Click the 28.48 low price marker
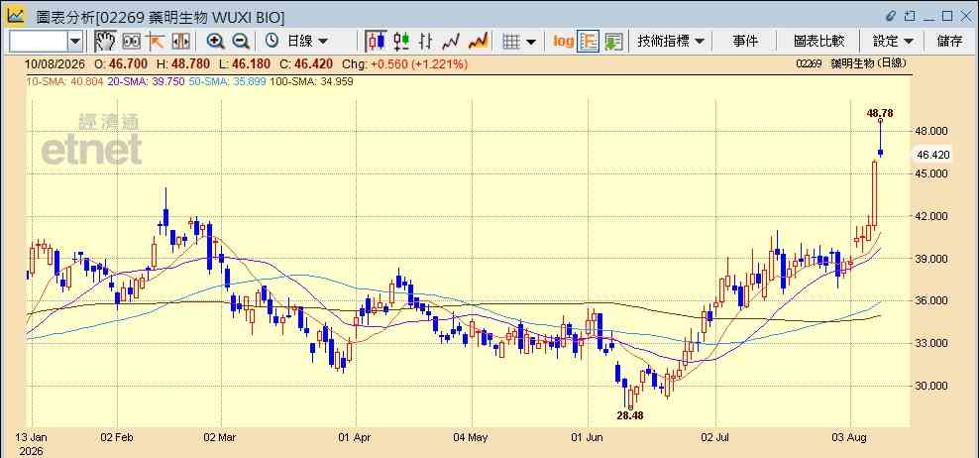 pyautogui.click(x=630, y=414)
